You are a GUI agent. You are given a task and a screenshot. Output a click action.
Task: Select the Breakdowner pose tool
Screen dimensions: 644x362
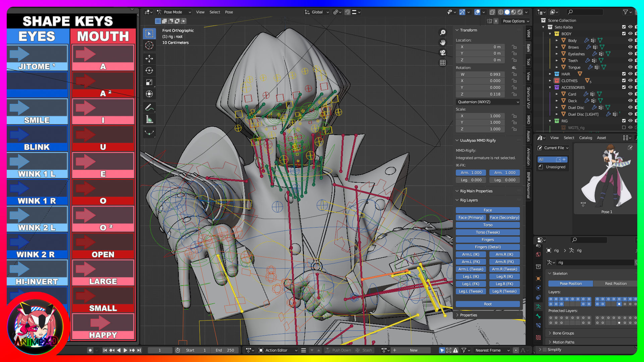coord(149,133)
